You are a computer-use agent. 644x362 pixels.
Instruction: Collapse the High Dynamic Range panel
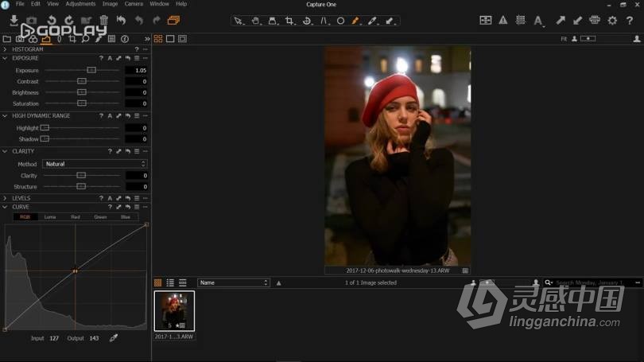tap(5, 116)
